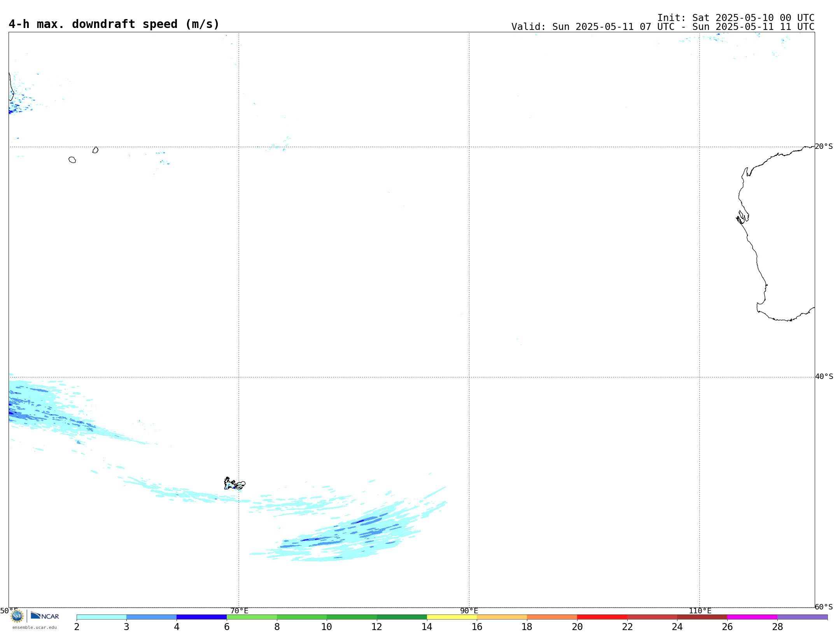This screenshot has width=840, height=632.
Task: Click the ensemble.ucar.edu text
Action: 35,627
